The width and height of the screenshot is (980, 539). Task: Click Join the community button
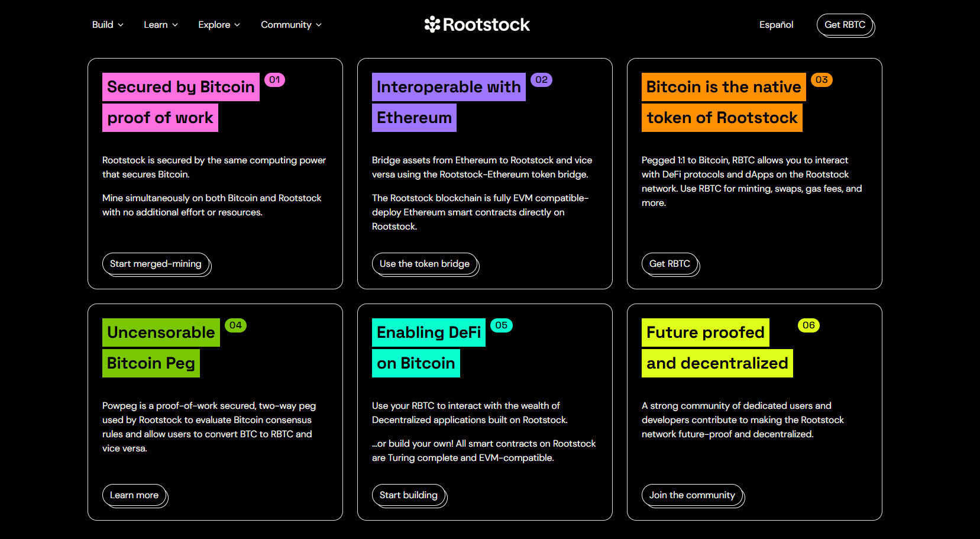coord(692,495)
